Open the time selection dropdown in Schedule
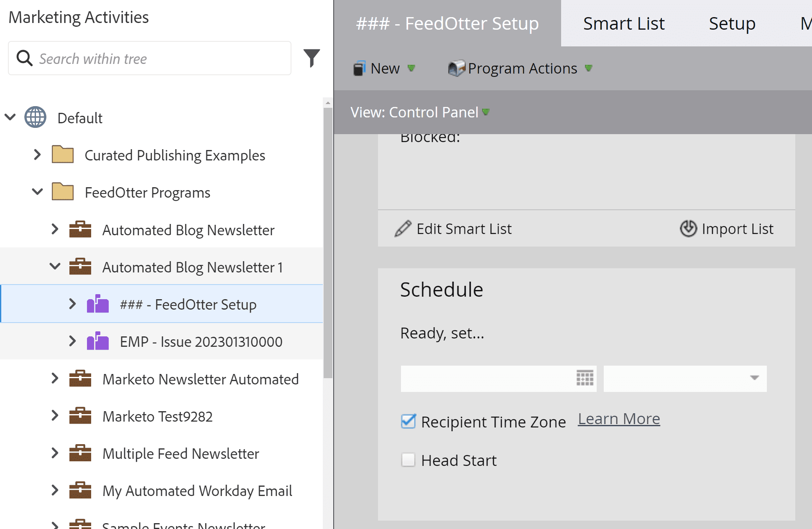Screen dimensions: 812x529 [x=754, y=378]
